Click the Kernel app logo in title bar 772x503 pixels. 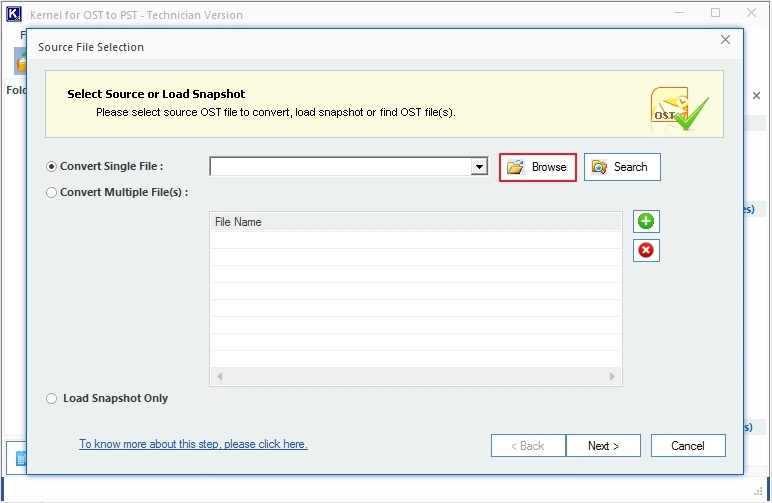point(14,14)
